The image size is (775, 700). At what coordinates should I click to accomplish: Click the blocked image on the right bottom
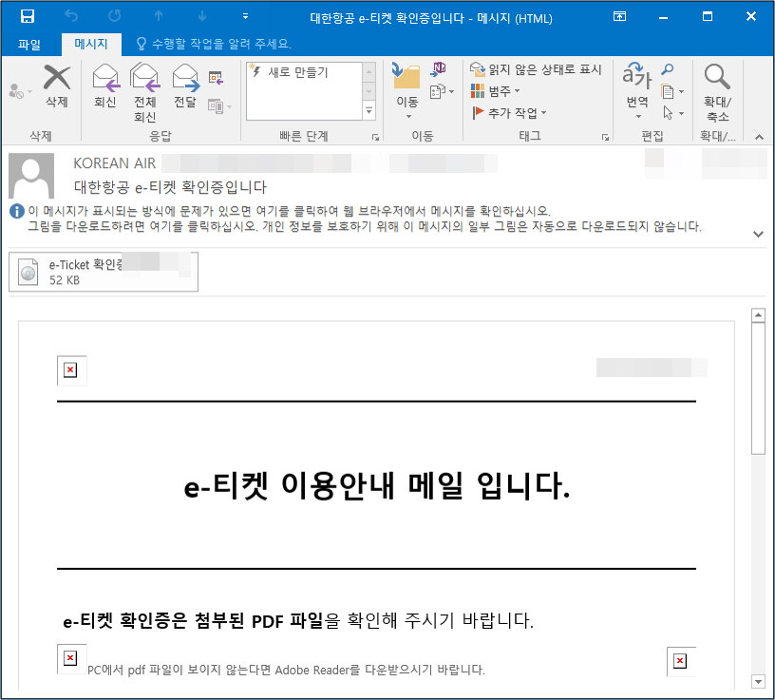(681, 661)
